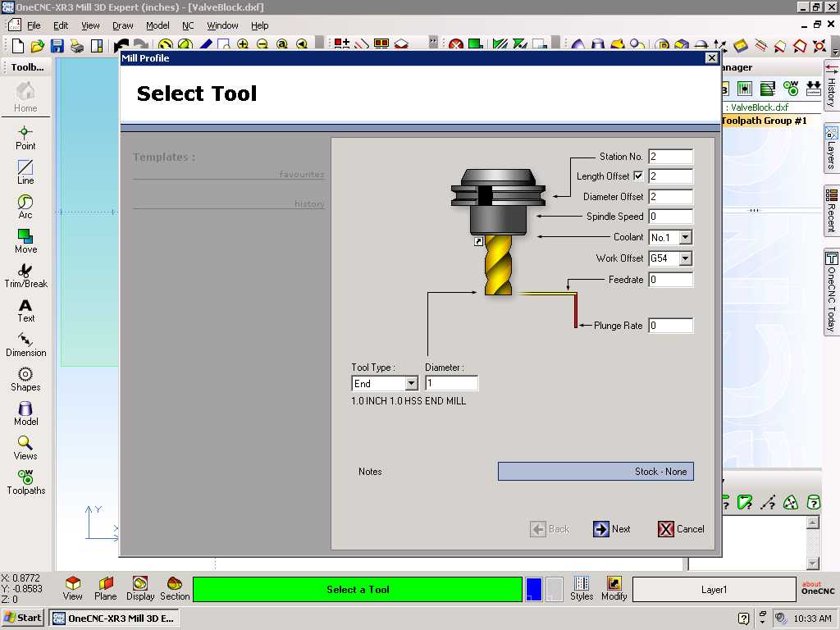
Task: Open the Dimension tool
Action: (x=25, y=345)
